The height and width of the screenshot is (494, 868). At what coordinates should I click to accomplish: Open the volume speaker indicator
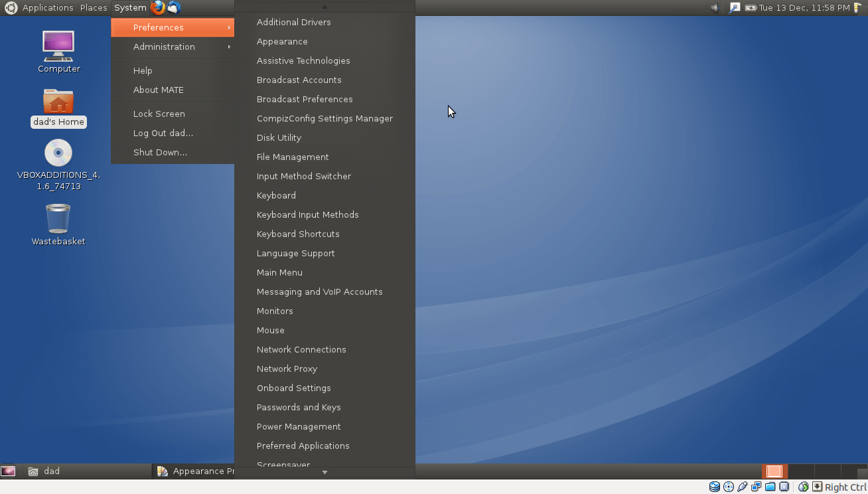click(714, 8)
